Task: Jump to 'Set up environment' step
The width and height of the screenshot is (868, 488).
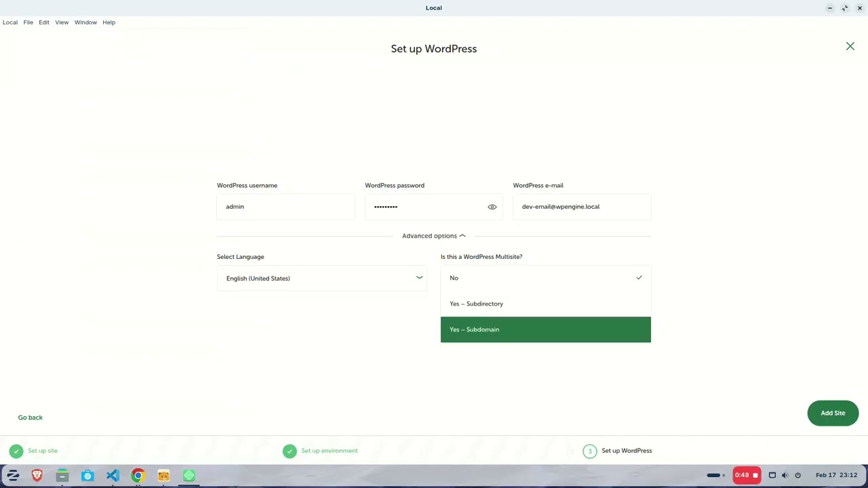Action: click(x=321, y=451)
